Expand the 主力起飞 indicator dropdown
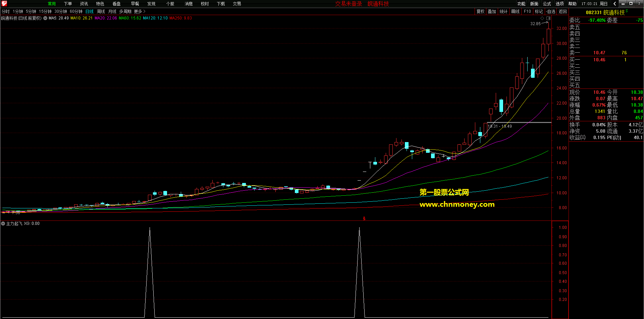The width and height of the screenshot is (644, 319). pos(3,224)
